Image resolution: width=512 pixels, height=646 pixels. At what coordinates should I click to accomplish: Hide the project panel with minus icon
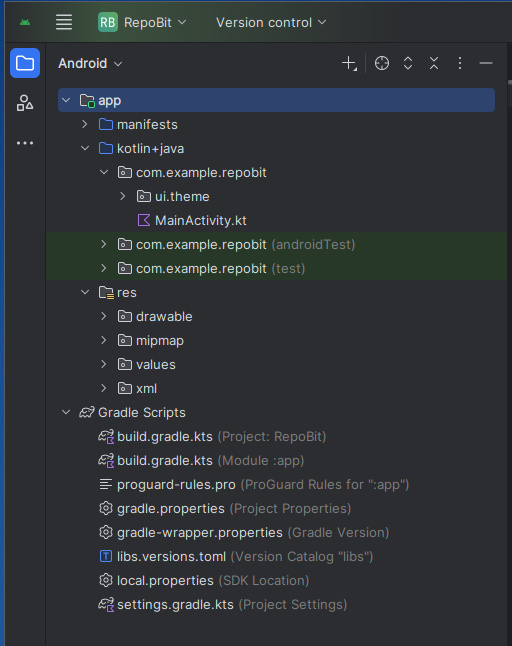pos(486,63)
